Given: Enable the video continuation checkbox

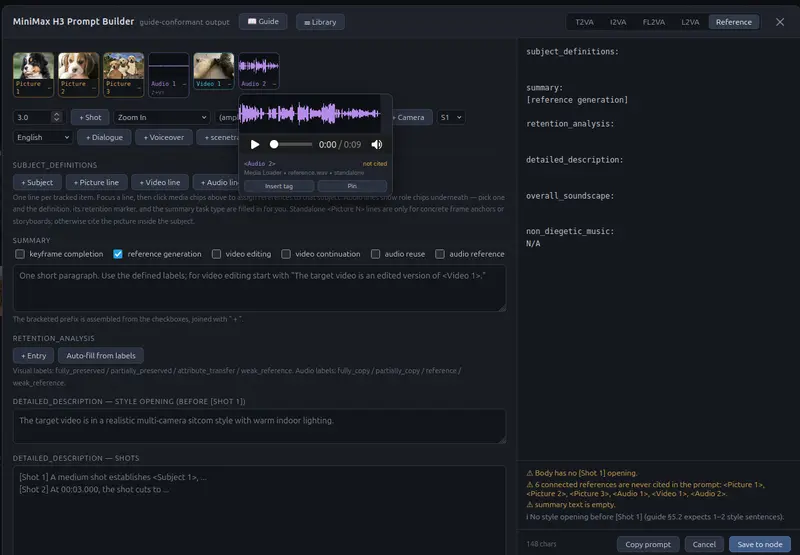Looking at the screenshot, I should 286,254.
